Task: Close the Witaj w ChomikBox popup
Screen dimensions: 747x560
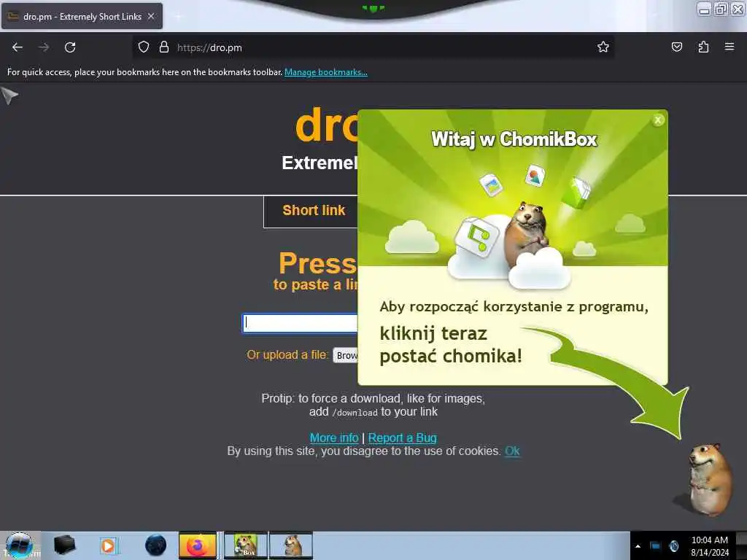Action: click(658, 120)
